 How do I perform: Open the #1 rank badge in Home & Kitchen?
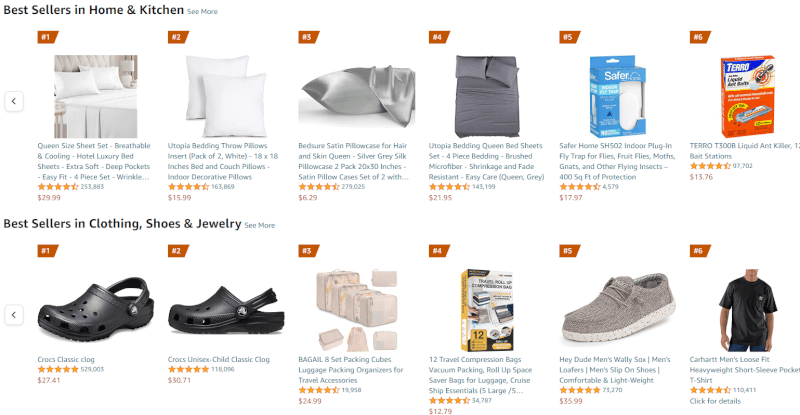(47, 37)
